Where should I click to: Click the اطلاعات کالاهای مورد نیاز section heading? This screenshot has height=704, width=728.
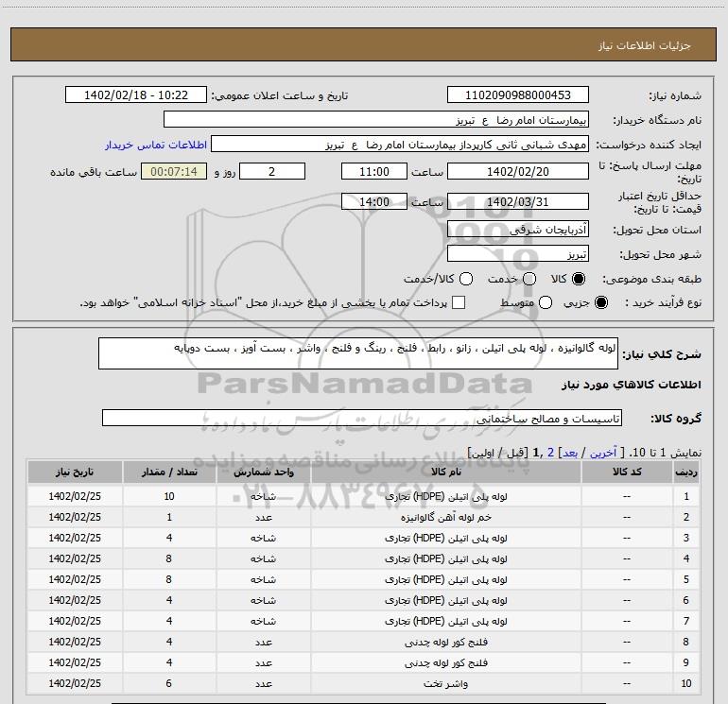tap(632, 385)
